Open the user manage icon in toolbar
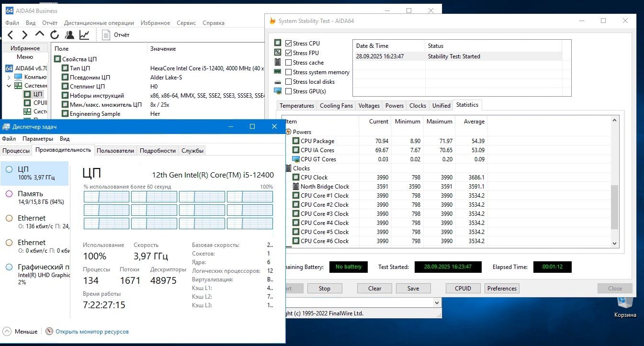 pyautogui.click(x=69, y=34)
